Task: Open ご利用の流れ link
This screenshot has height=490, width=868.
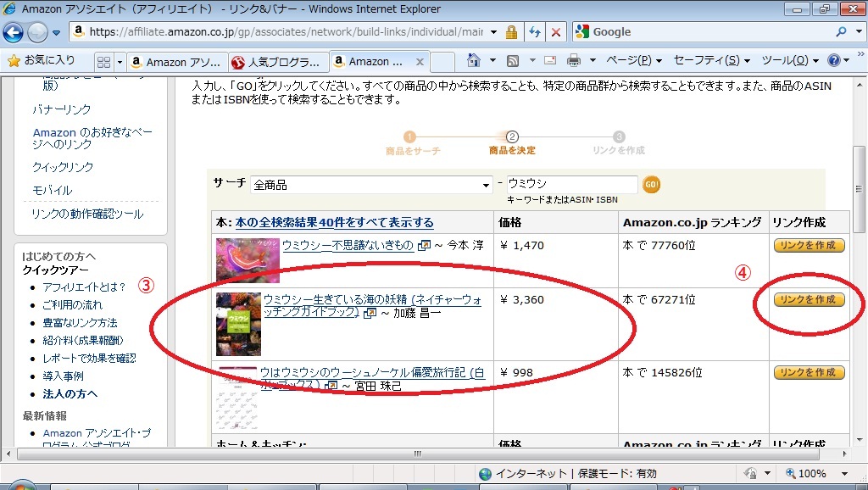Action: pyautogui.click(x=73, y=304)
